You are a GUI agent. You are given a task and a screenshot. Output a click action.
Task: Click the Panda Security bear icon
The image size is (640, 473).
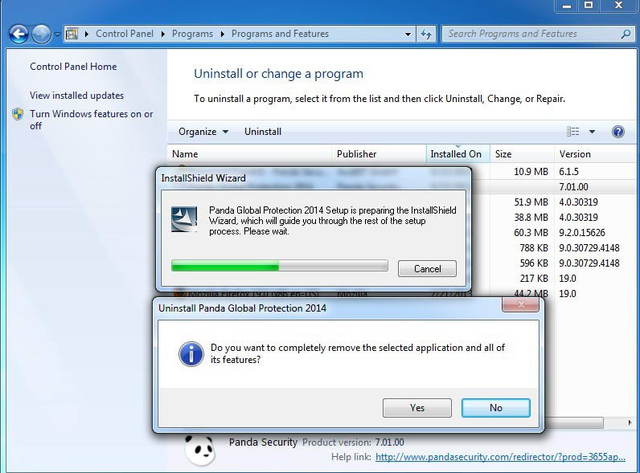click(x=199, y=450)
